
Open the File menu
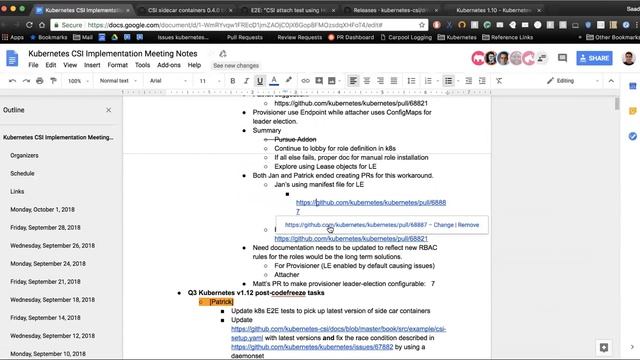pos(33,65)
